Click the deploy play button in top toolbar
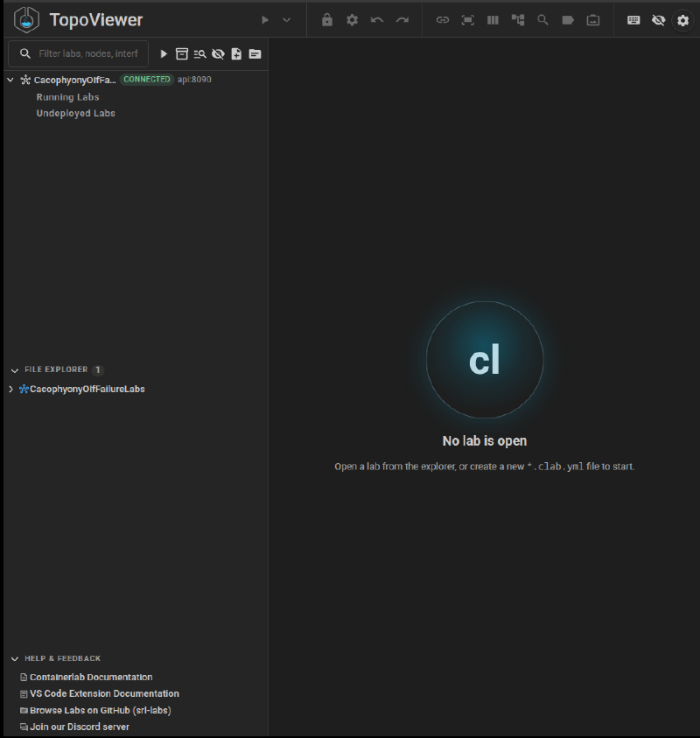This screenshot has height=738, width=700. pos(265,20)
